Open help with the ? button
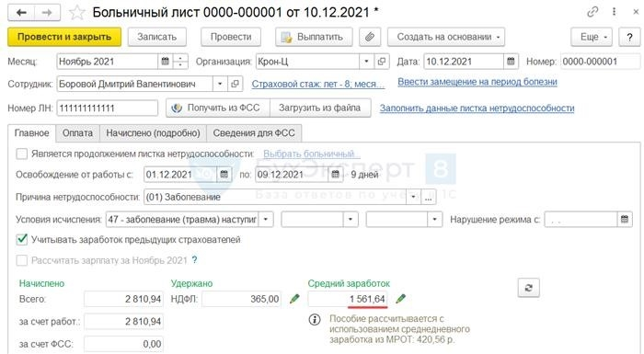Screen dimensions: 644x354 coord(629,37)
